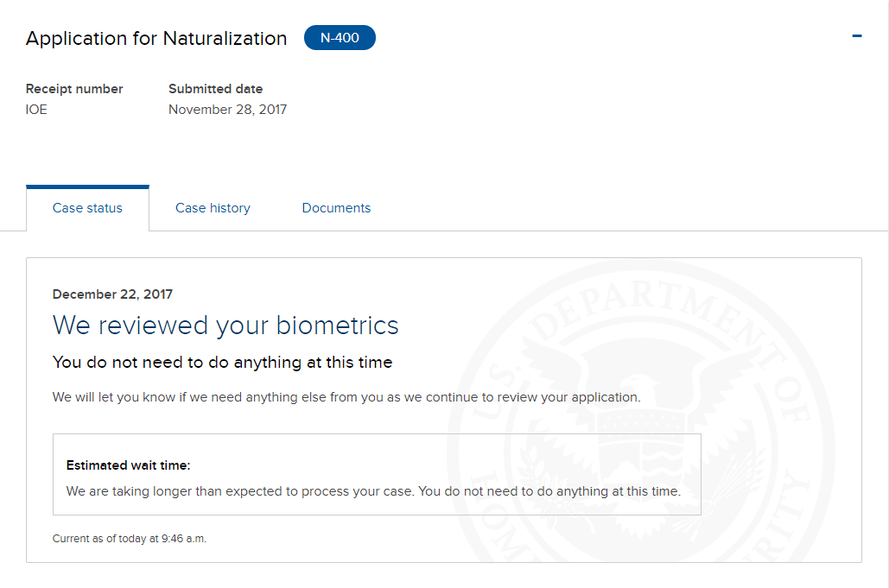
Task: Click the 'Current as of today' timestamp
Action: point(130,538)
